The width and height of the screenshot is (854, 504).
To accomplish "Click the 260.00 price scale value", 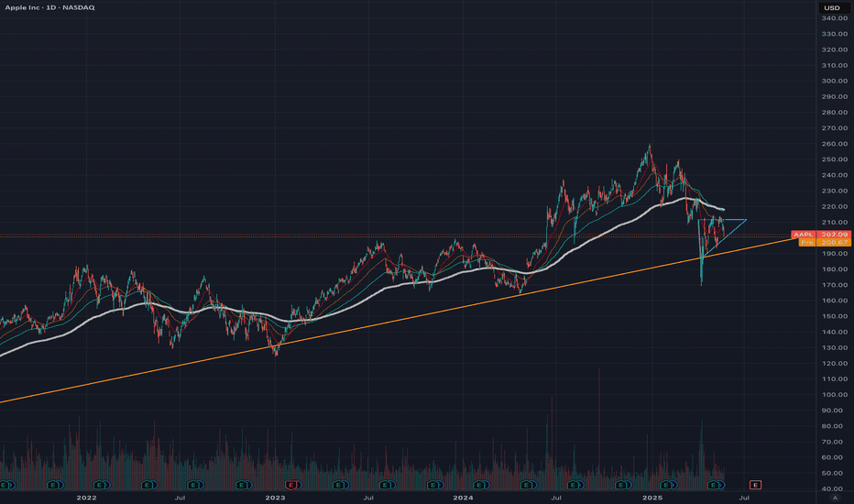I will (x=835, y=144).
